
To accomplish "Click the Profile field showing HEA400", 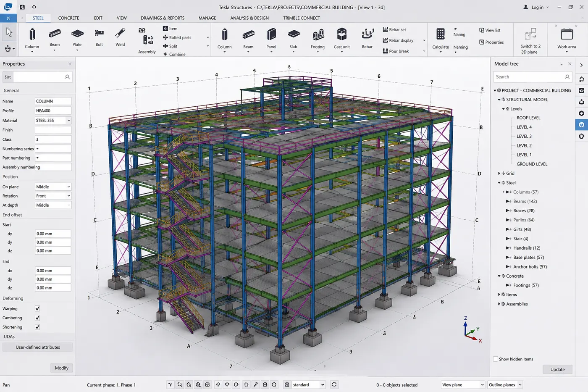I will [53, 110].
